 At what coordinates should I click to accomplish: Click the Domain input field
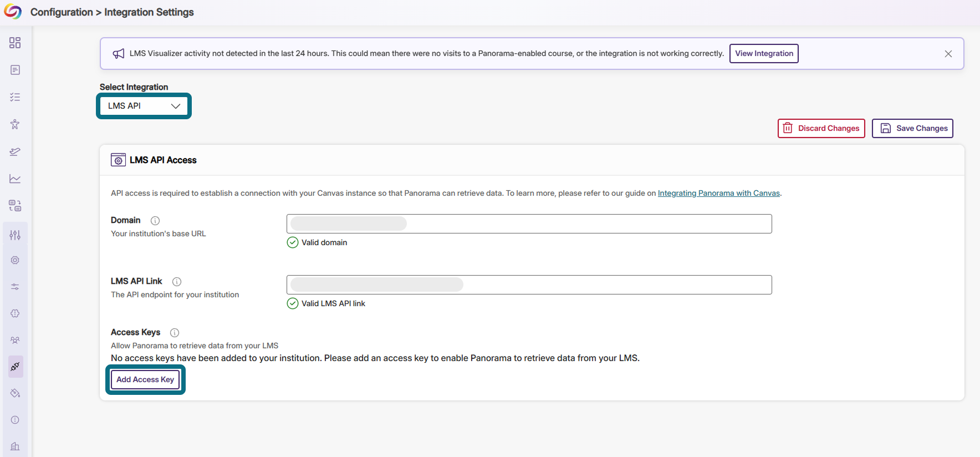529,224
